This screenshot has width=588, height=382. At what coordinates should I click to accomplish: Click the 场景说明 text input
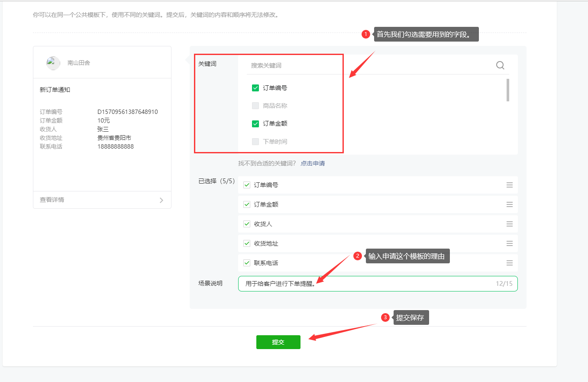(368, 284)
